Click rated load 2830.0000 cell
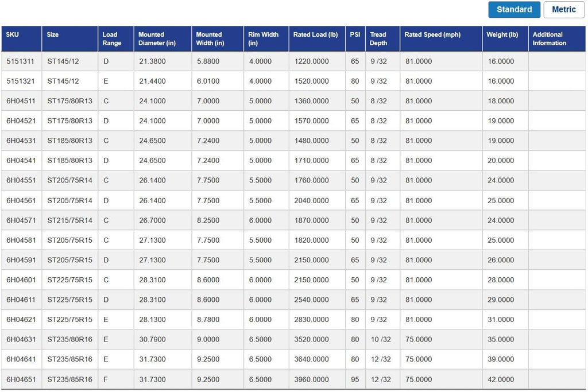This screenshot has width=588, height=392. 317,320
